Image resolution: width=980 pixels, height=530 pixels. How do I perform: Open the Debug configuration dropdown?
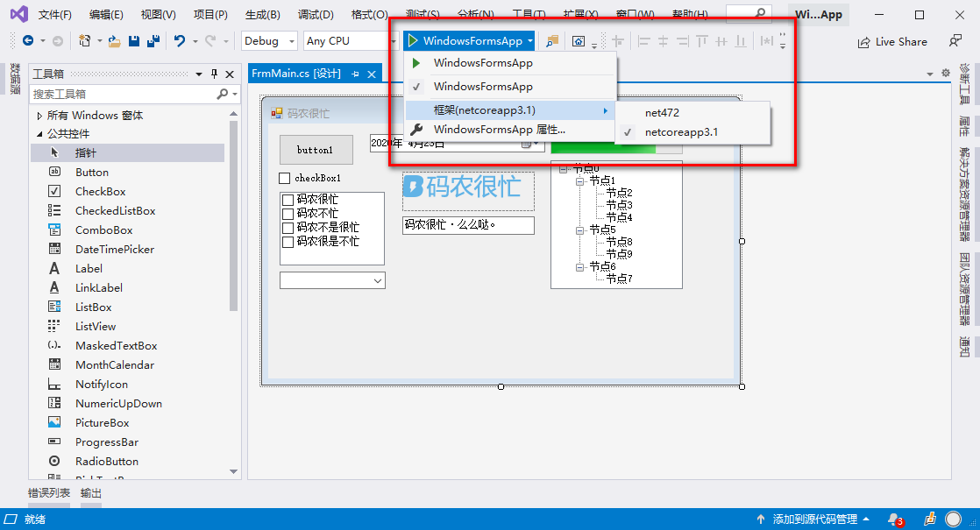tap(292, 41)
